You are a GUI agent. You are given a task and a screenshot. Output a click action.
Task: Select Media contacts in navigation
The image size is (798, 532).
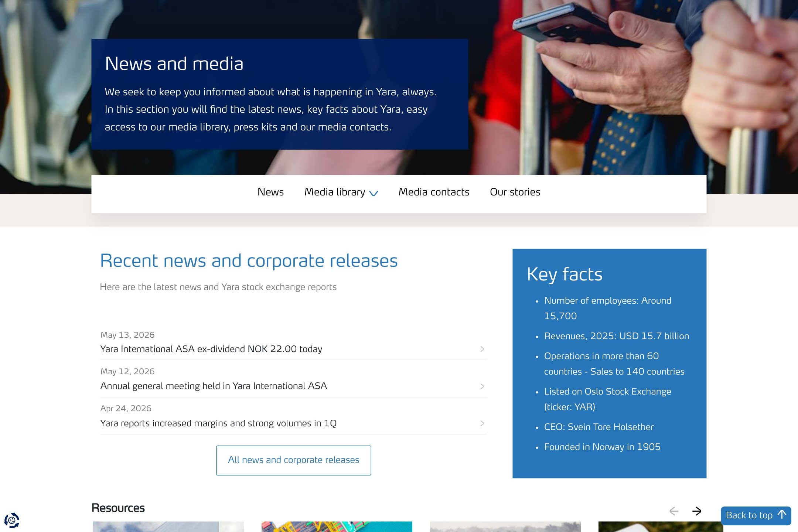pos(434,192)
